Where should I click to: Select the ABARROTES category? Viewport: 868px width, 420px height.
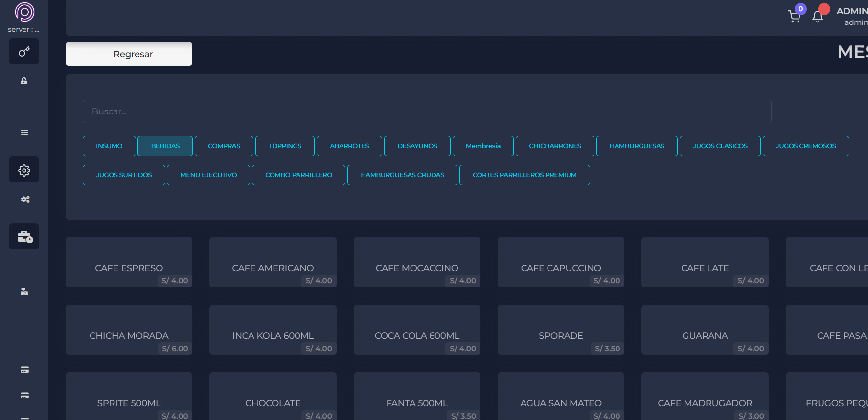349,146
